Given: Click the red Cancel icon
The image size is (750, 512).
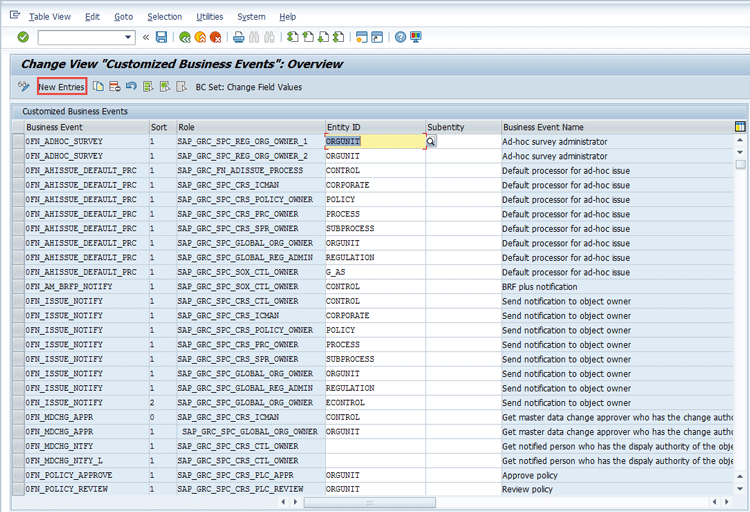Looking at the screenshot, I should [215, 37].
